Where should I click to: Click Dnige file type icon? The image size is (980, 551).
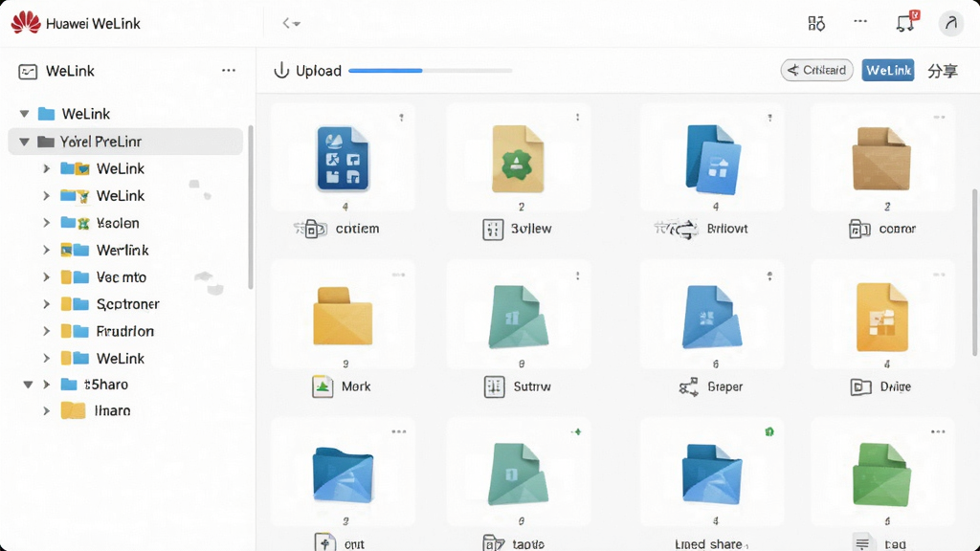coord(860,387)
